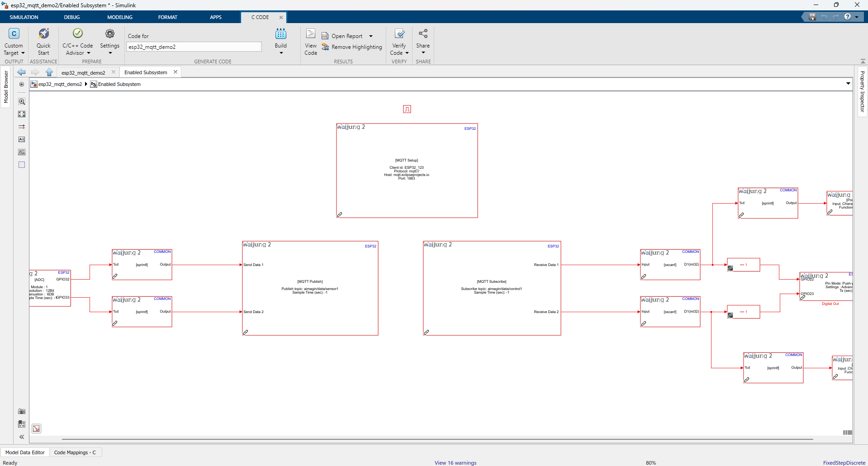Click the Enable port block icon
Screen dimensions: 868x466
407,109
